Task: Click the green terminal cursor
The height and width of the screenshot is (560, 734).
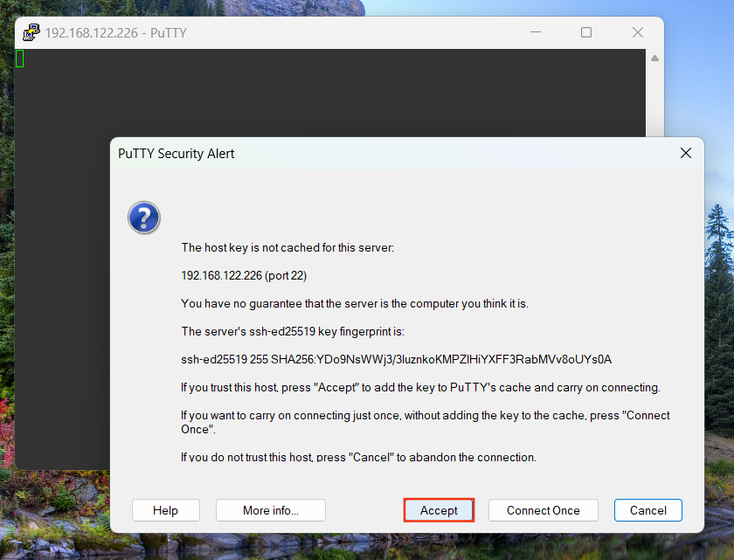Action: coord(20,59)
